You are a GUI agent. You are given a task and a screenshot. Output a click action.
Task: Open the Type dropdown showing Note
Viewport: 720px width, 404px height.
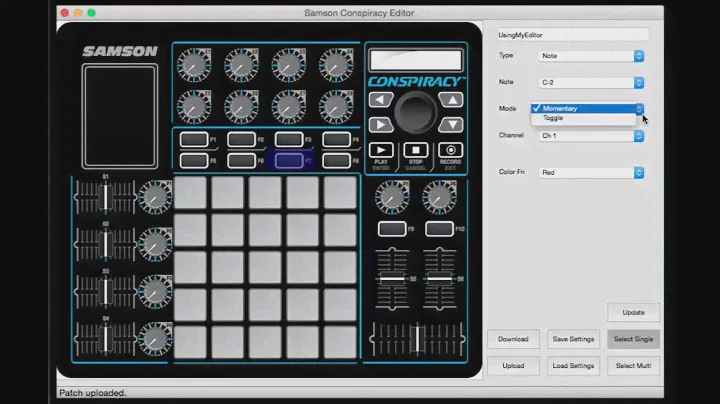pyautogui.click(x=590, y=56)
